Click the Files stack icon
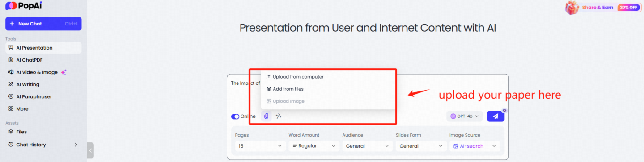 11,132
